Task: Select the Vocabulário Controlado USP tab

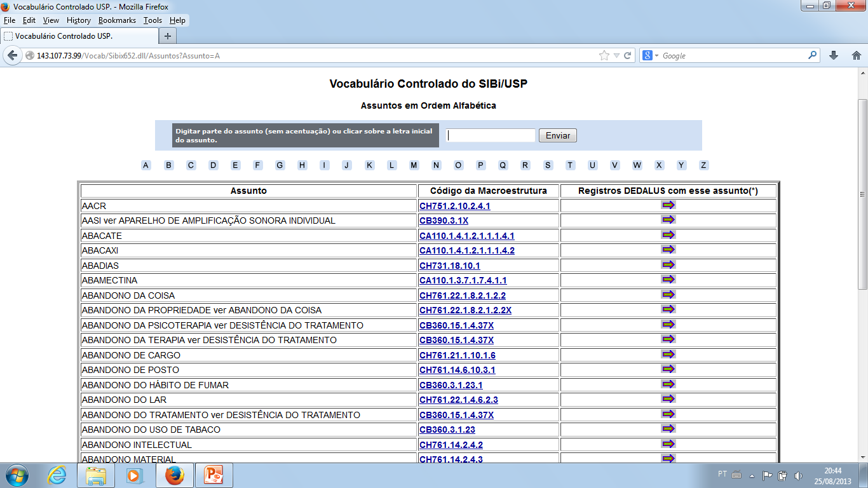Action: 79,36
